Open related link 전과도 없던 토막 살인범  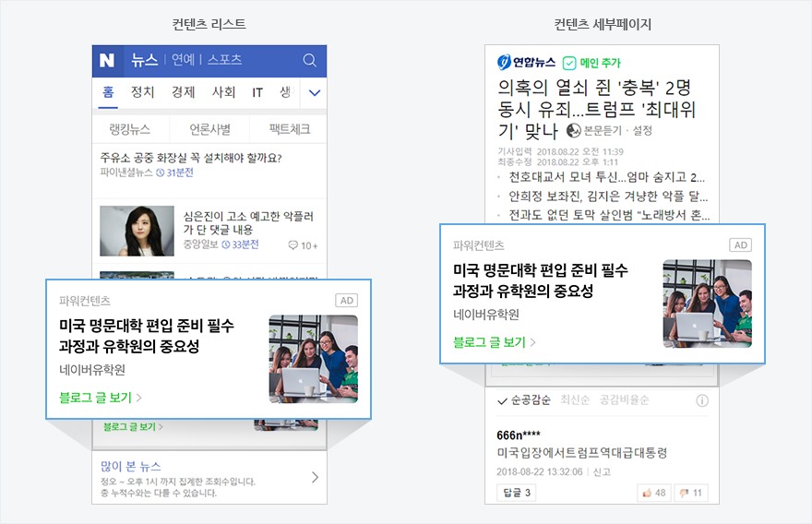(x=609, y=215)
